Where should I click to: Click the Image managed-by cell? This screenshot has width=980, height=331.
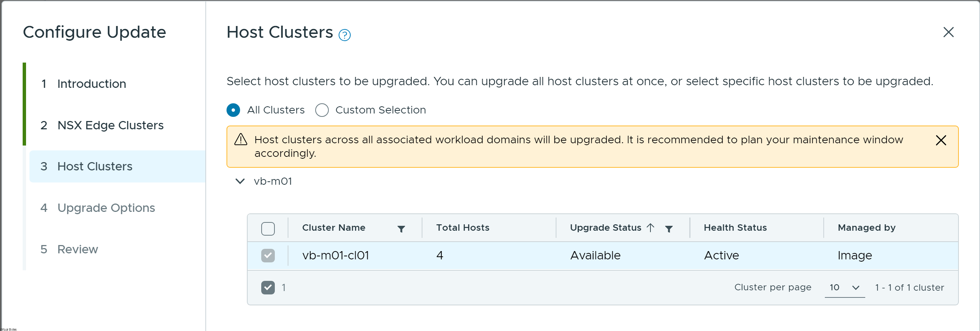[854, 256]
